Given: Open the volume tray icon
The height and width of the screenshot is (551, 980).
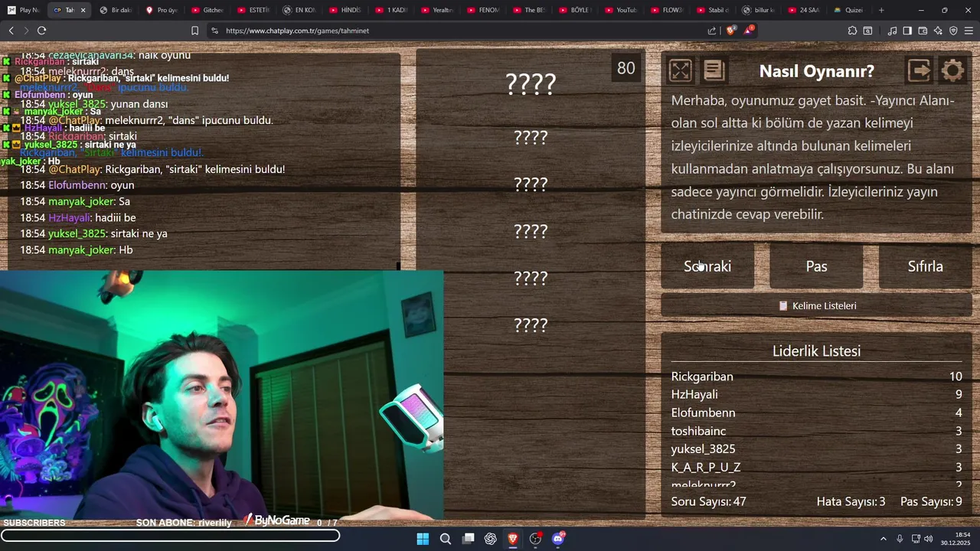Looking at the screenshot, I should click(x=929, y=539).
